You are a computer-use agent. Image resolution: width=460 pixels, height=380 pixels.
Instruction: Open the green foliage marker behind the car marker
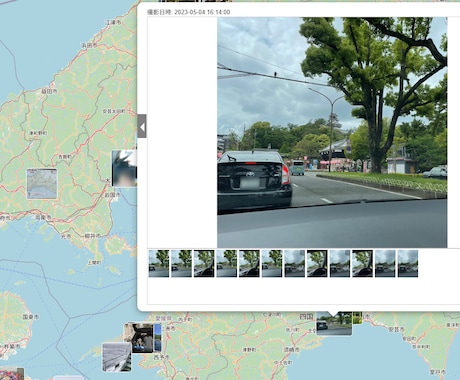[357, 318]
